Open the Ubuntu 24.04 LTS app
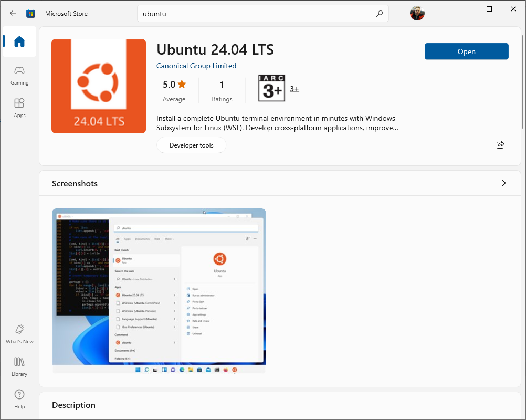Screen dimensions: 526x420 pos(466,51)
